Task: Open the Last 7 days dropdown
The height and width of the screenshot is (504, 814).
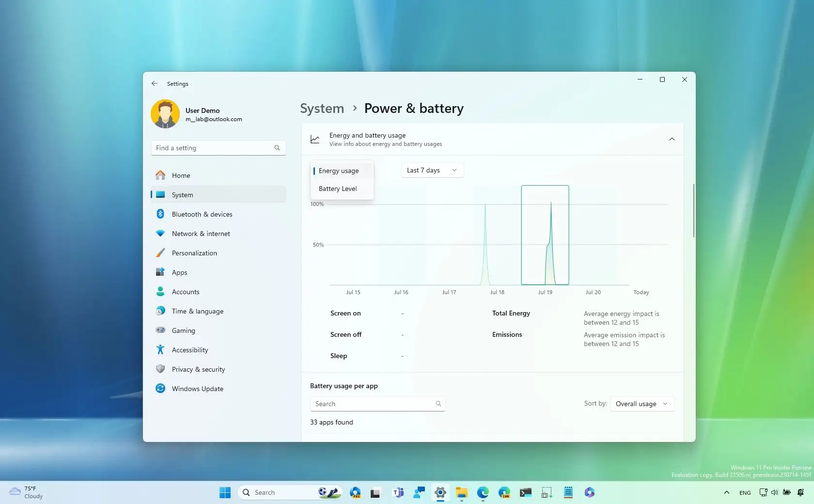Action: coord(431,170)
